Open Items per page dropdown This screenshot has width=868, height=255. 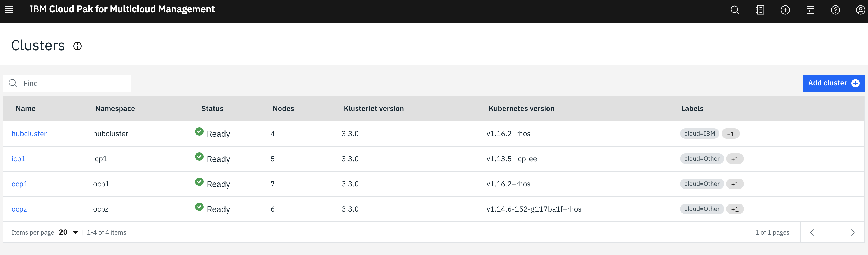[x=68, y=232]
